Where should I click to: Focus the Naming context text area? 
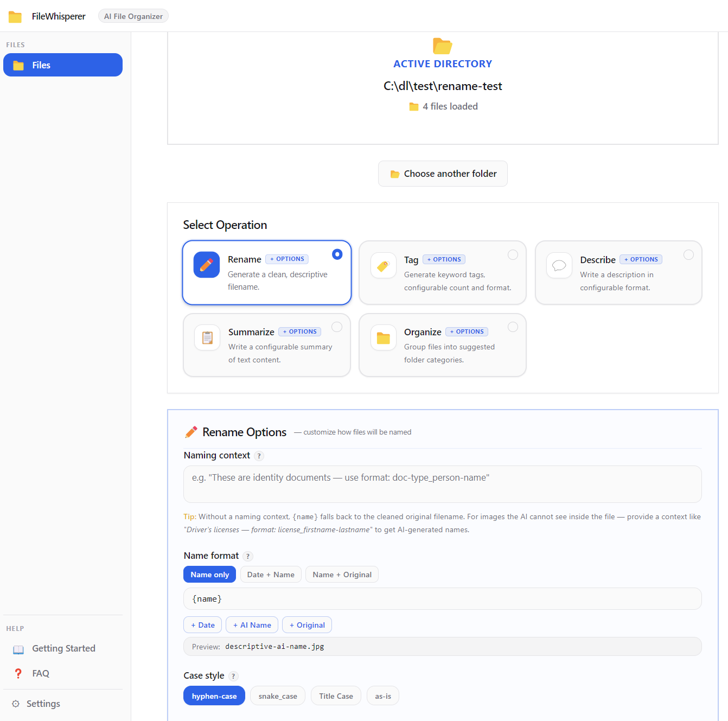(x=443, y=484)
